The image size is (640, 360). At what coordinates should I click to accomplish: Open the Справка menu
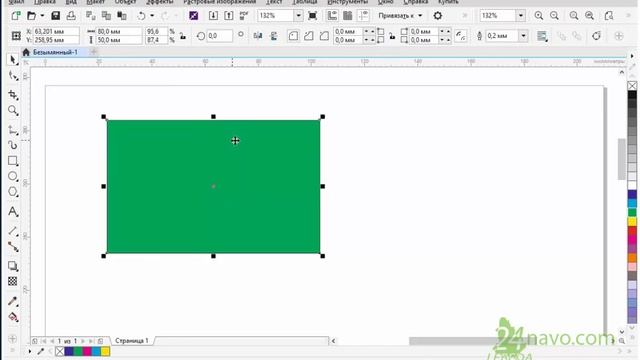coord(416,2)
